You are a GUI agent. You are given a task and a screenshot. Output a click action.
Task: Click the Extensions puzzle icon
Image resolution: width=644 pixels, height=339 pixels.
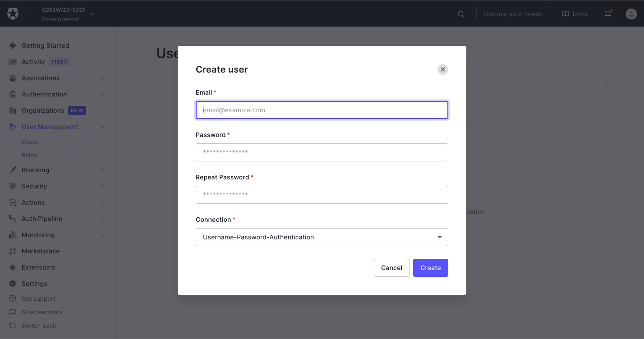point(13,267)
